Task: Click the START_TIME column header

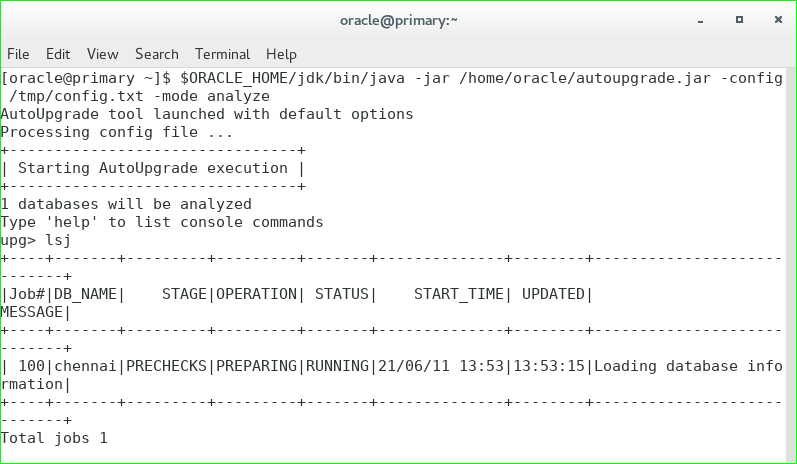Action: tap(459, 294)
